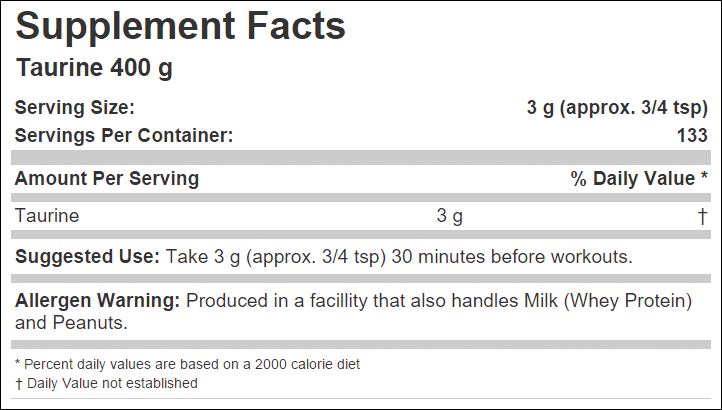This screenshot has width=722, height=410.
Task: Click the Amount Per Serving header
Action: [x=107, y=178]
